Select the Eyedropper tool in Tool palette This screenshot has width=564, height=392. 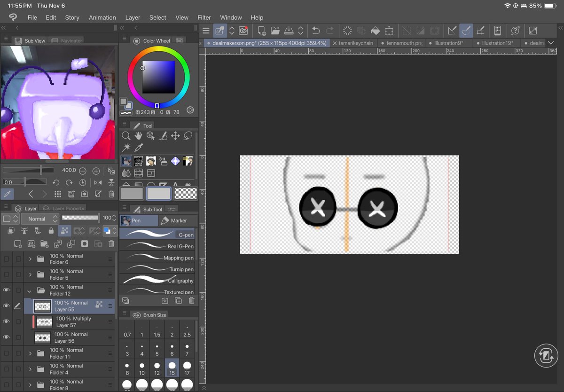138,148
